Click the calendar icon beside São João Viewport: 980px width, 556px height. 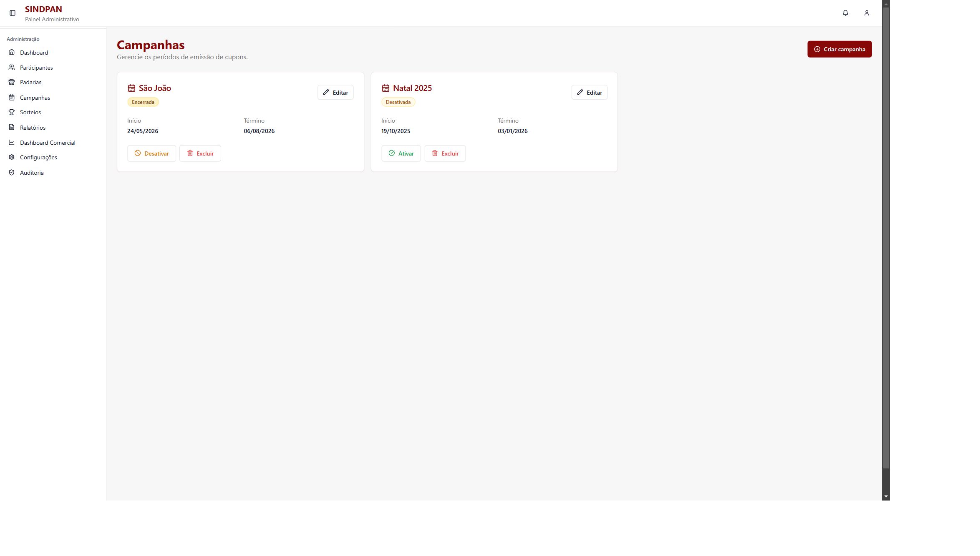131,88
